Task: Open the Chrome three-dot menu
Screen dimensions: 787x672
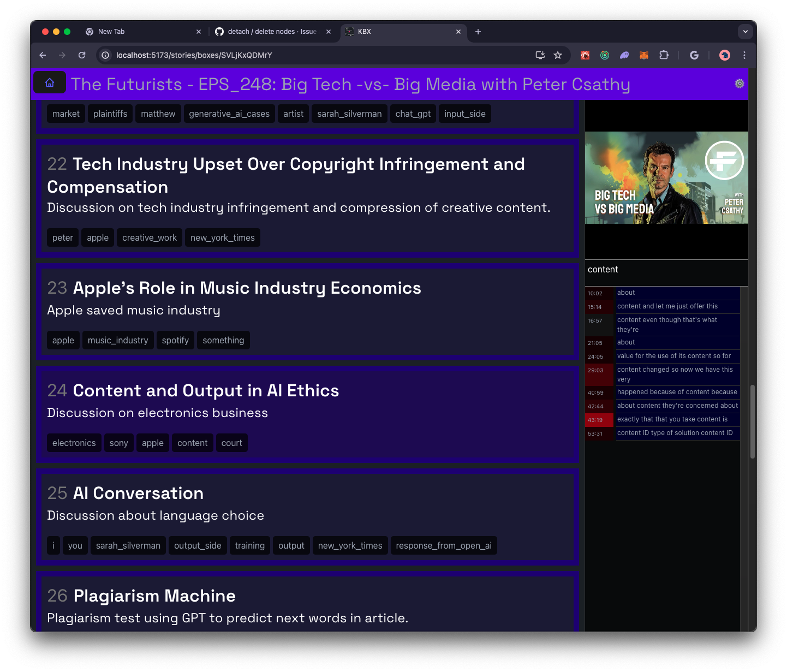Action: 744,55
